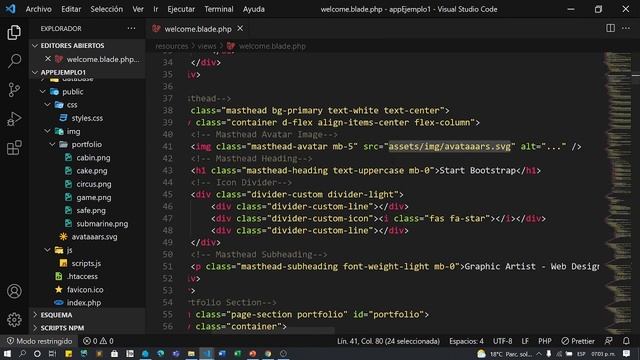Close the welcome.blade.php tab
Viewport: 640px width, 360px height.
pos(240,29)
